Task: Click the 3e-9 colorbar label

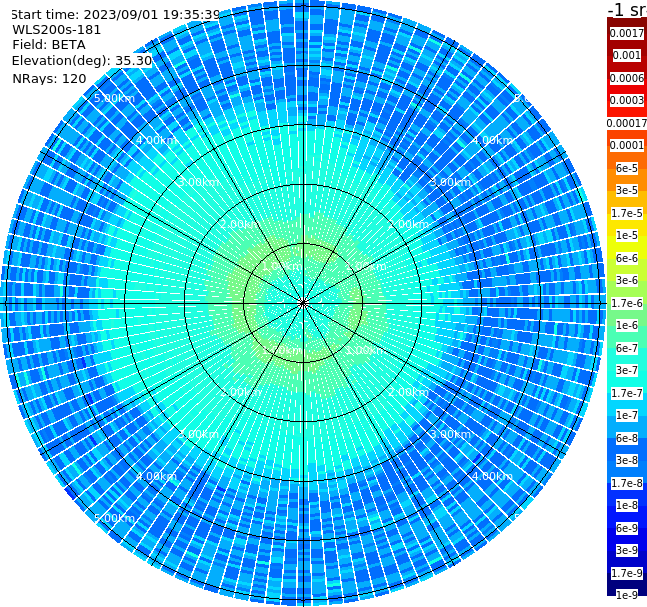Action: pos(627,550)
